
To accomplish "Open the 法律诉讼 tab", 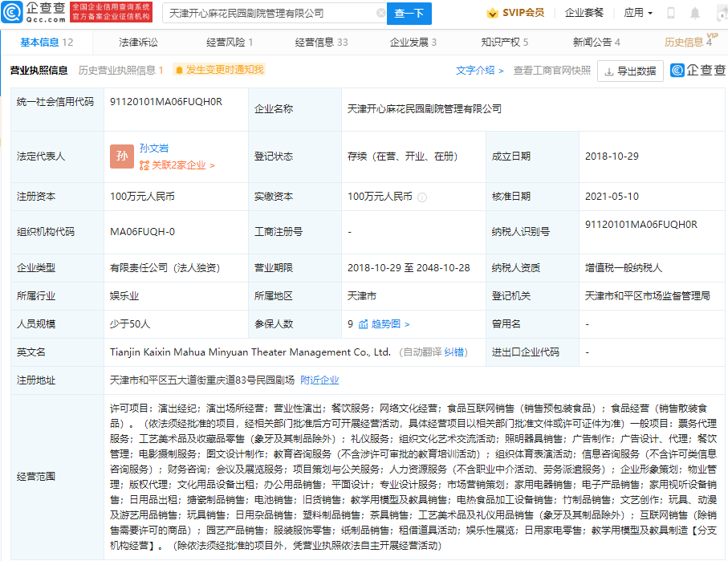I will pos(138,43).
